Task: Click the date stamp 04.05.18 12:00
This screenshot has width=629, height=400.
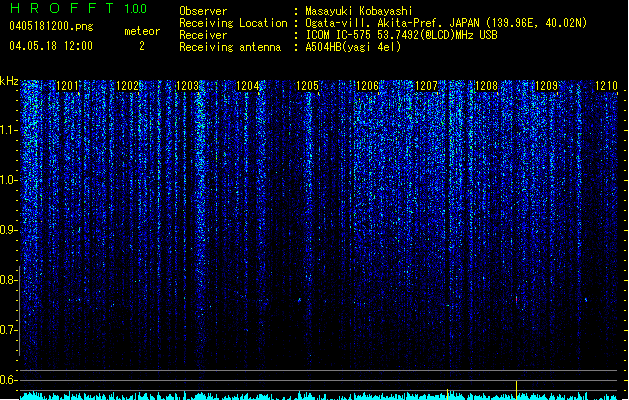Action: point(51,46)
